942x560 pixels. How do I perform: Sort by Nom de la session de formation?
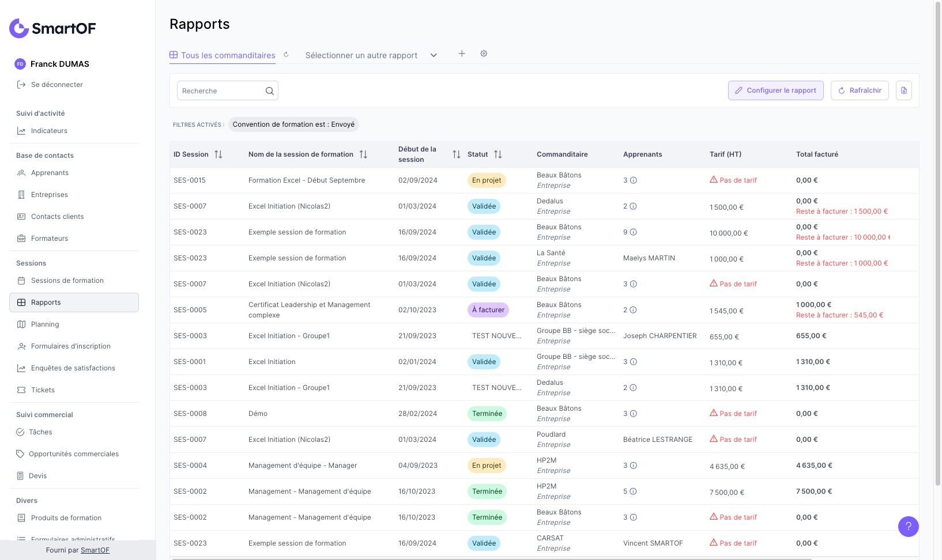(x=363, y=154)
